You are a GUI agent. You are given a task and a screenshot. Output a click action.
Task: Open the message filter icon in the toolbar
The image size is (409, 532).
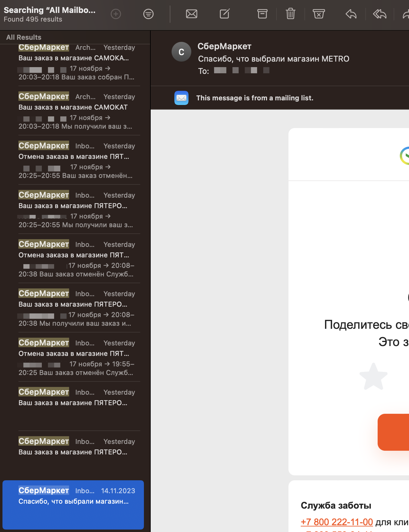[149, 14]
